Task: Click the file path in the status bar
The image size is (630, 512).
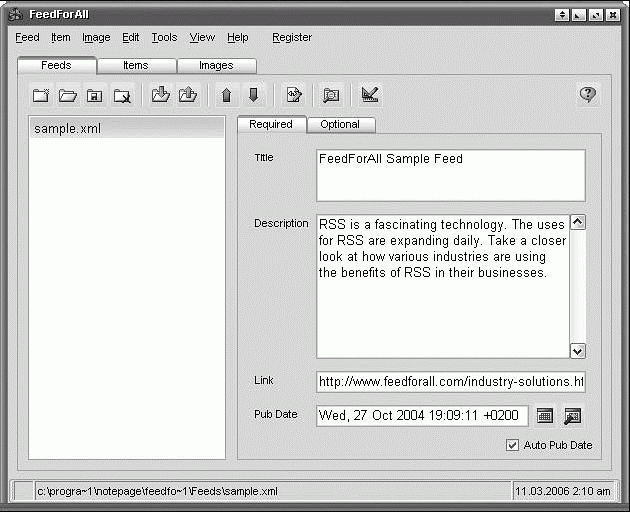Action: pos(158,491)
